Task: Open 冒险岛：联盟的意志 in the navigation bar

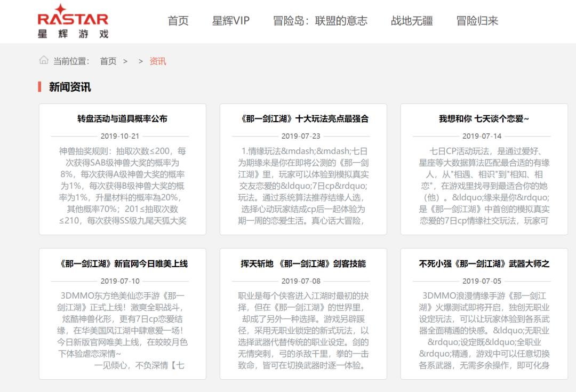Action: (320, 21)
